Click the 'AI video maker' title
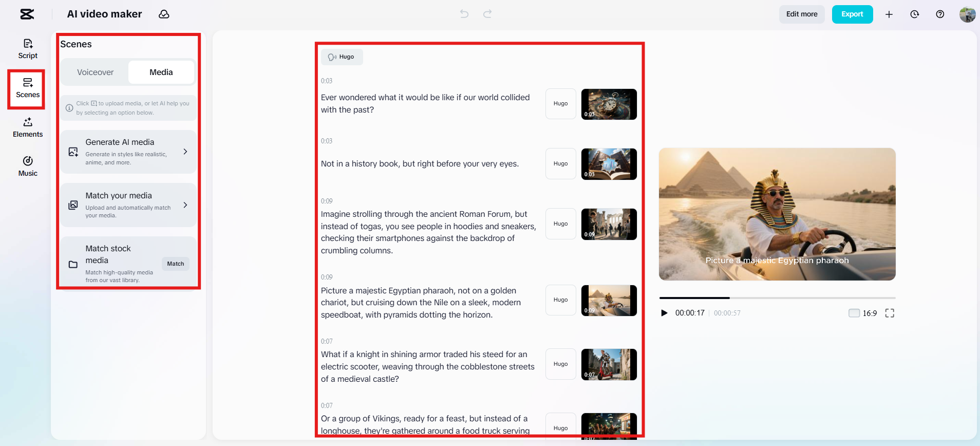This screenshot has height=446, width=980. tap(104, 14)
